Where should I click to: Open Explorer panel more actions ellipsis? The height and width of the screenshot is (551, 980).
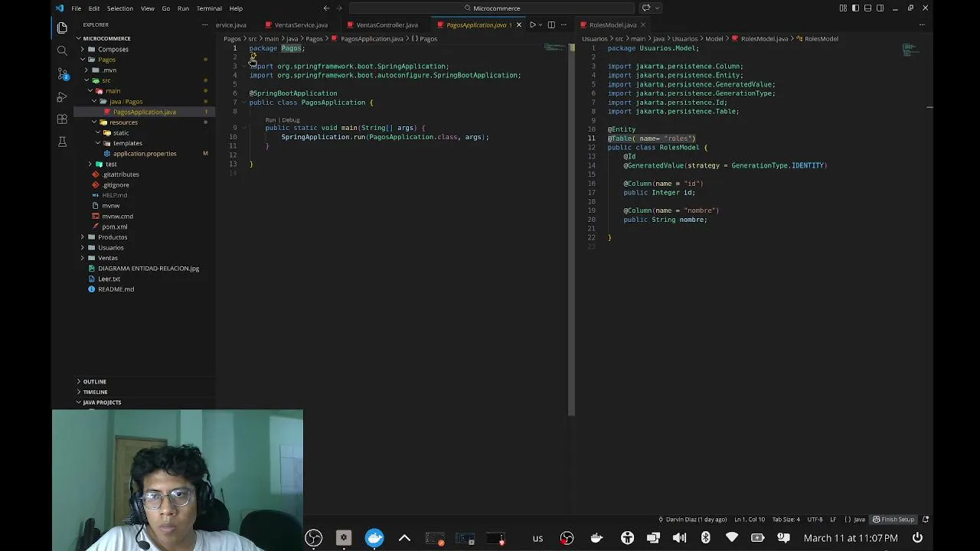pos(204,24)
